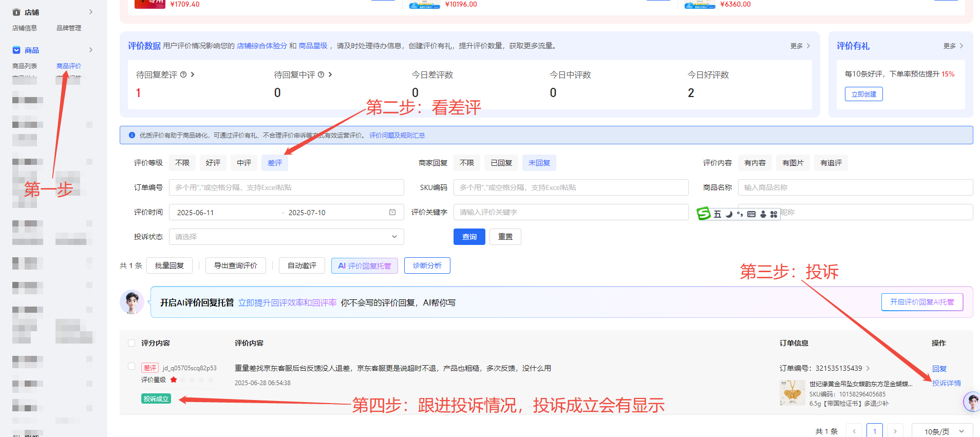The image size is (980, 437).
Task: Click the Sogou input method S logo
Action: coord(703,213)
